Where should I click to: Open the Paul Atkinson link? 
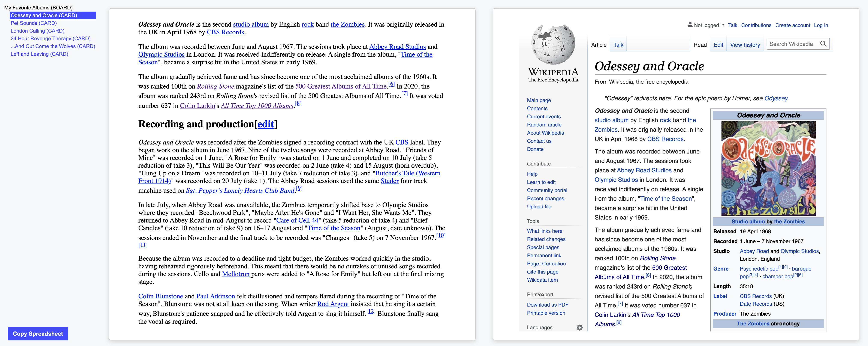pyautogui.click(x=215, y=296)
